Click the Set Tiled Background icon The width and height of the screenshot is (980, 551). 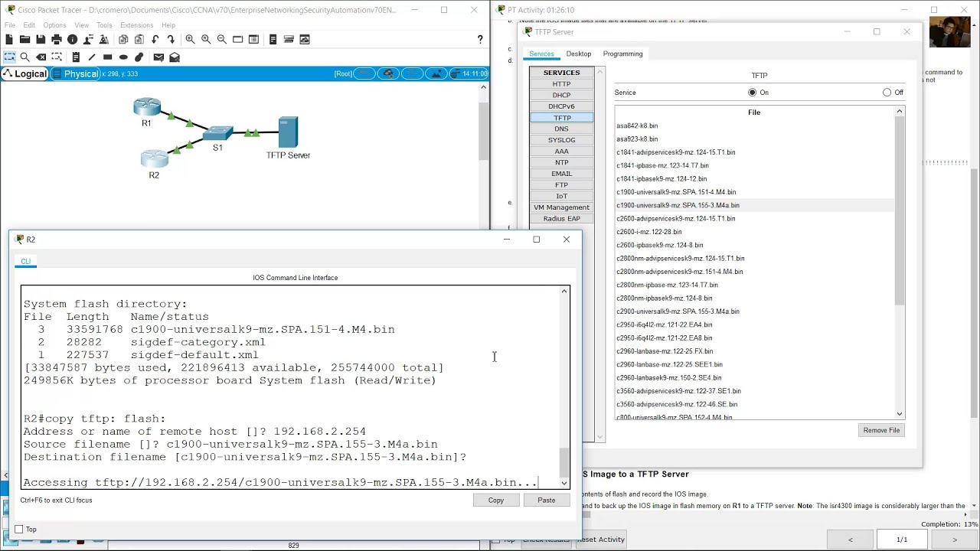[436, 73]
